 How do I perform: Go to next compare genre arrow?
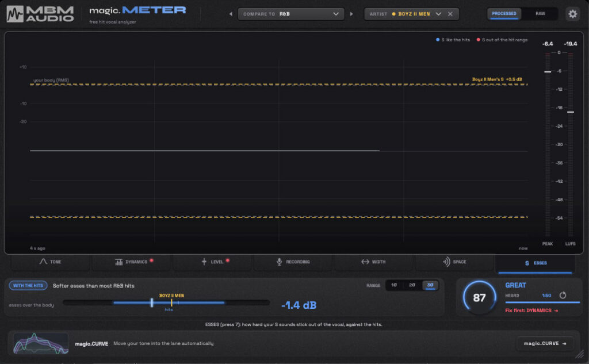click(x=351, y=14)
